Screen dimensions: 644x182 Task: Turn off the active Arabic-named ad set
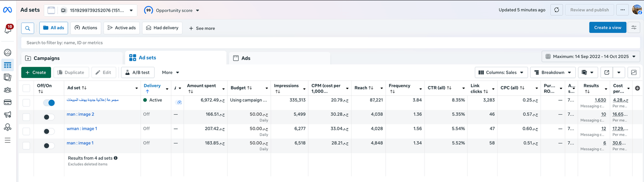click(x=49, y=103)
